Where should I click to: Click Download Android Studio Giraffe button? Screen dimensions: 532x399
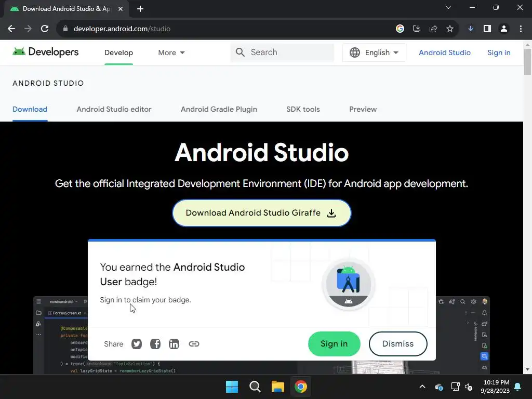pyautogui.click(x=262, y=212)
